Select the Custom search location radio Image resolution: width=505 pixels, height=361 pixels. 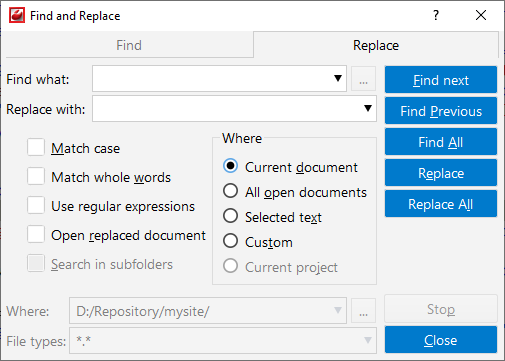[x=230, y=241]
